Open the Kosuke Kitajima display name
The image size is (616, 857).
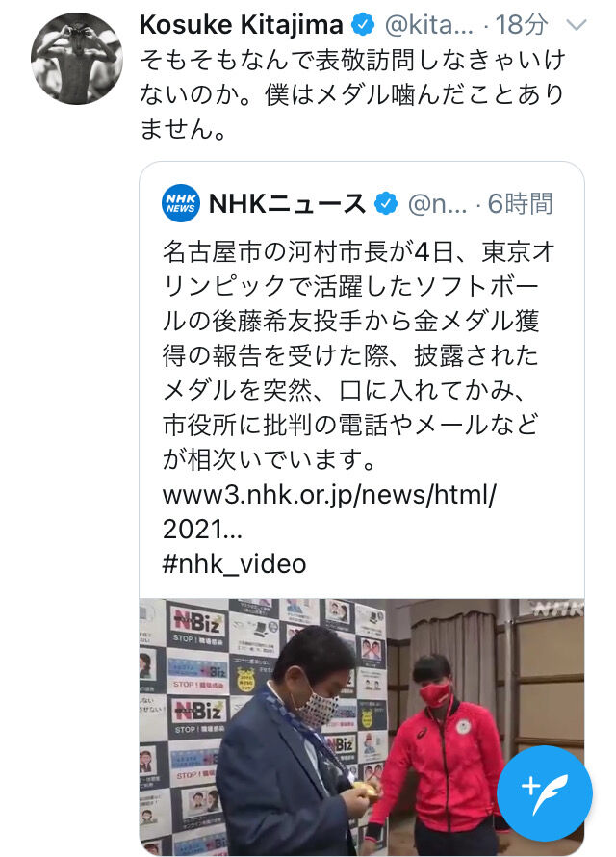(x=242, y=25)
